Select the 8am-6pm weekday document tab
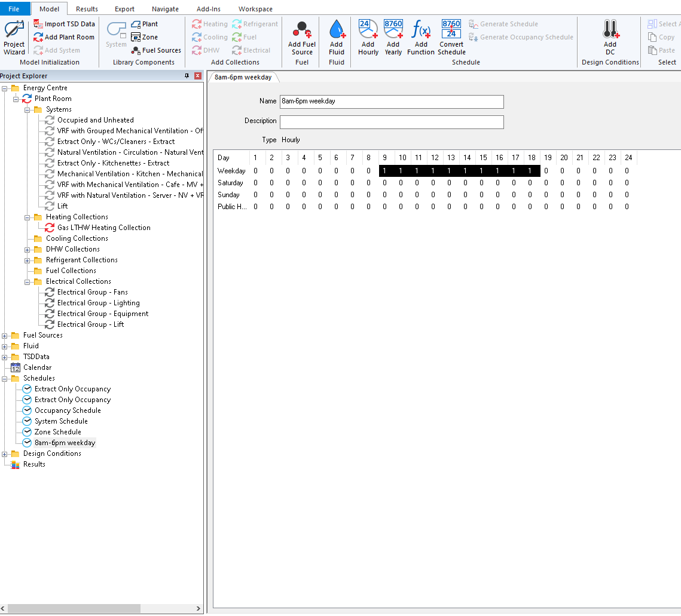This screenshot has height=616, width=681. tap(243, 77)
